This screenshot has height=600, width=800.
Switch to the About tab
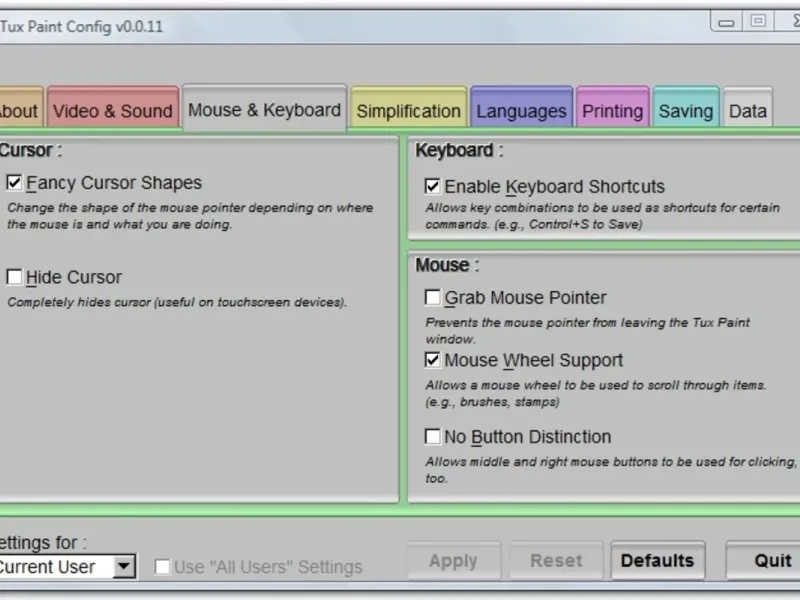tap(20, 108)
